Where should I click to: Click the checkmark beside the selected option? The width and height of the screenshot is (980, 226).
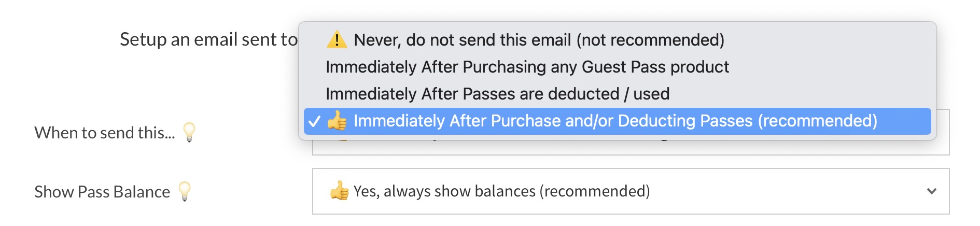tap(314, 121)
